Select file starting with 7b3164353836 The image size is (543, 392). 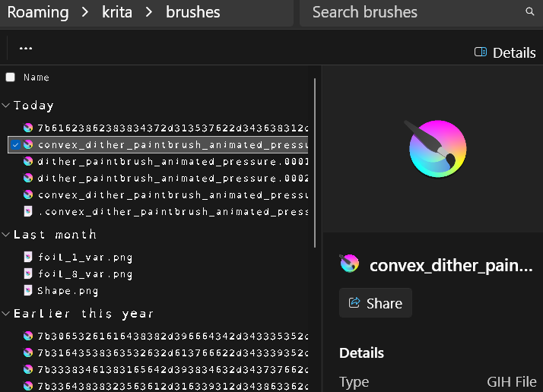[x=173, y=352]
